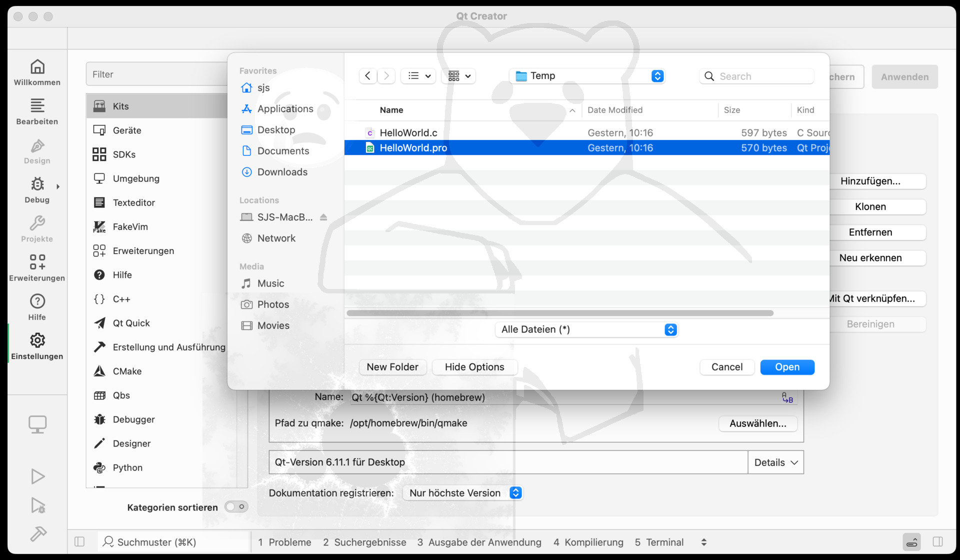
Task: Open the output pane selector arrows
Action: [x=704, y=542]
